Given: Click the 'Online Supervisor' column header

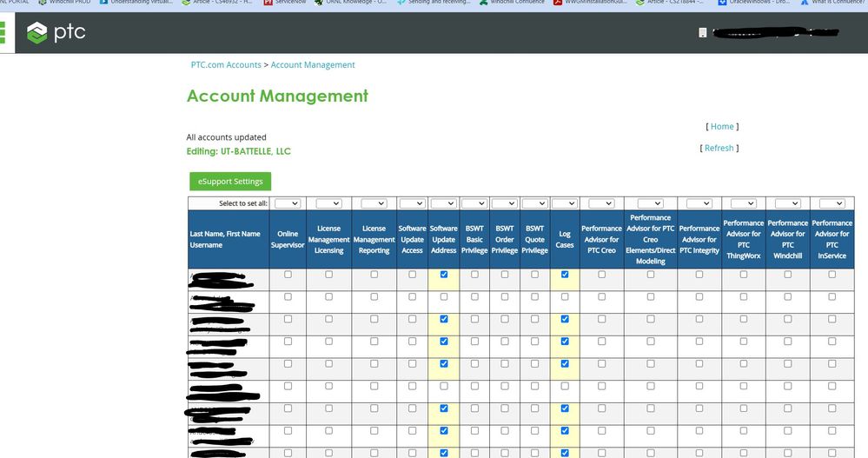Looking at the screenshot, I should pyautogui.click(x=288, y=239).
